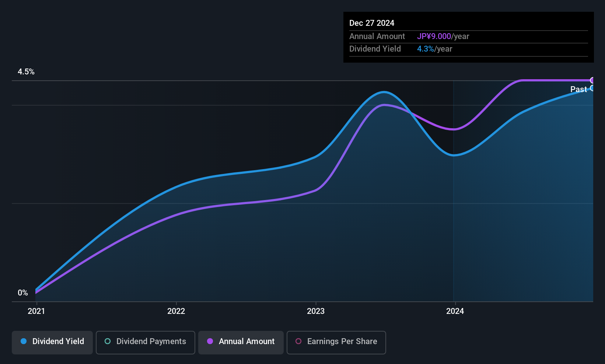Click the purple Annual Amount legend dot

click(x=210, y=341)
